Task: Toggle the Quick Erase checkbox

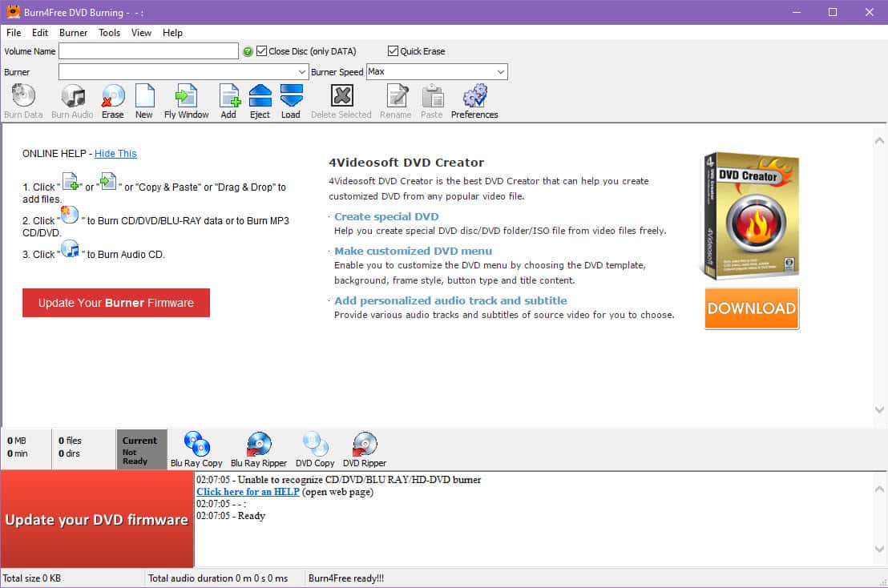Action: pos(393,51)
